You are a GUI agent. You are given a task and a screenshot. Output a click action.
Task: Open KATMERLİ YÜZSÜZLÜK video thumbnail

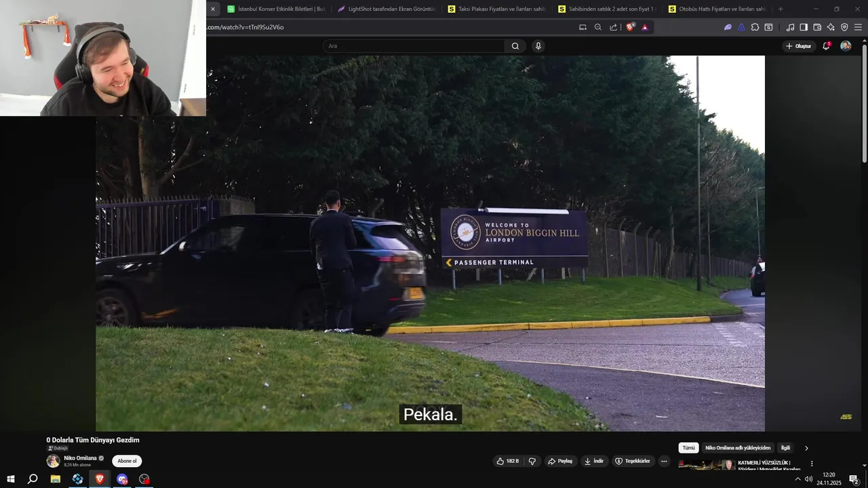click(707, 465)
